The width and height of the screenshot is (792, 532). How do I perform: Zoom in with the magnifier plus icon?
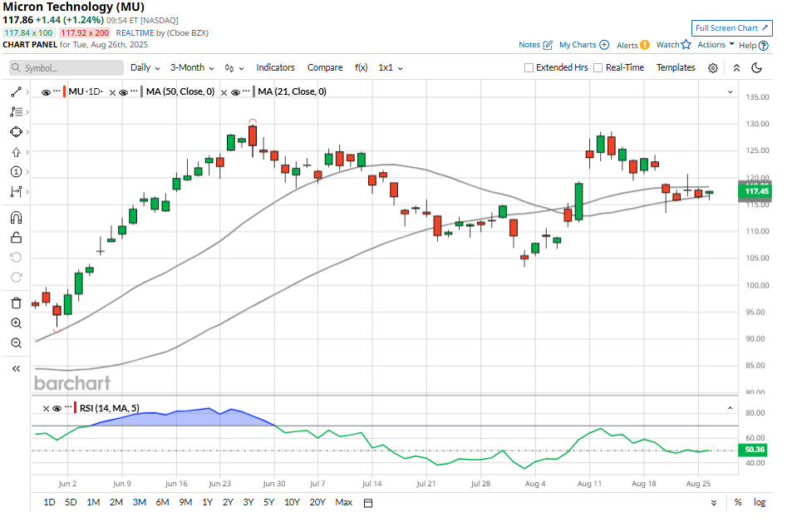(x=16, y=323)
